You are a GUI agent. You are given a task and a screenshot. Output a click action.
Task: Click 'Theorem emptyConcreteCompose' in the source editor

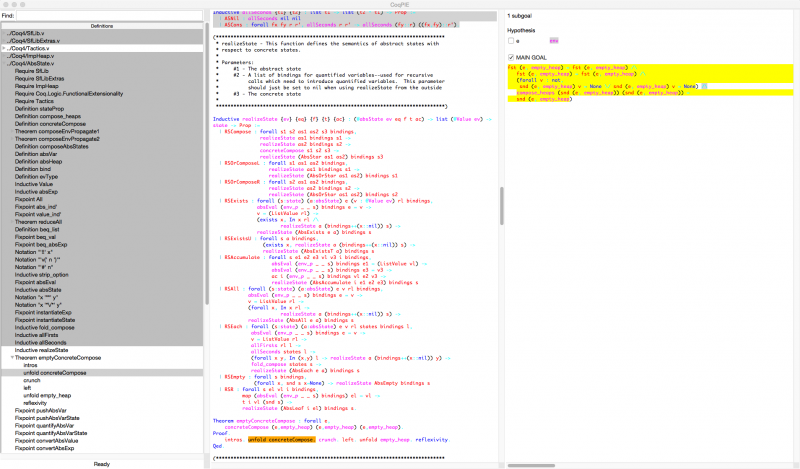point(254,421)
